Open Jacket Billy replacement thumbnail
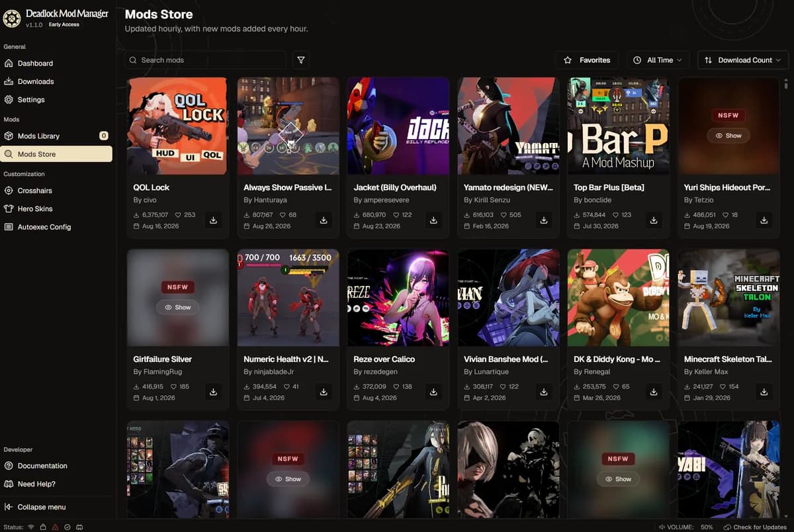The height and width of the screenshot is (532, 794). point(398,126)
